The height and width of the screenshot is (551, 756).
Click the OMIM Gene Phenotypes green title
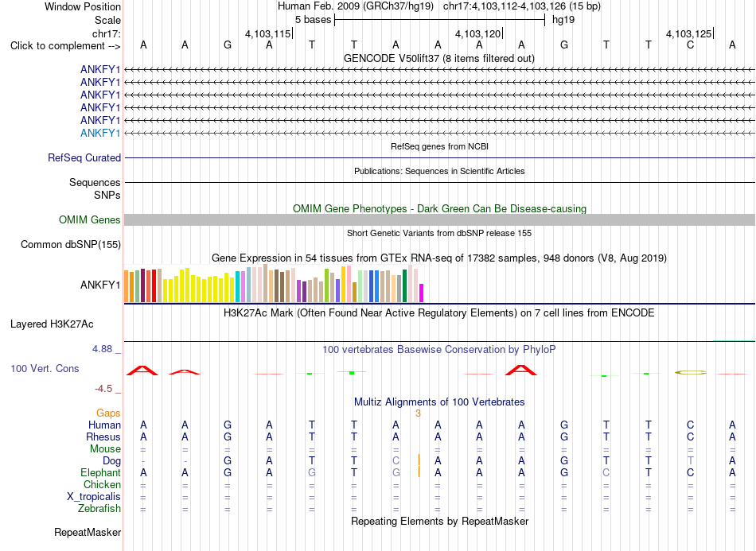click(440, 208)
